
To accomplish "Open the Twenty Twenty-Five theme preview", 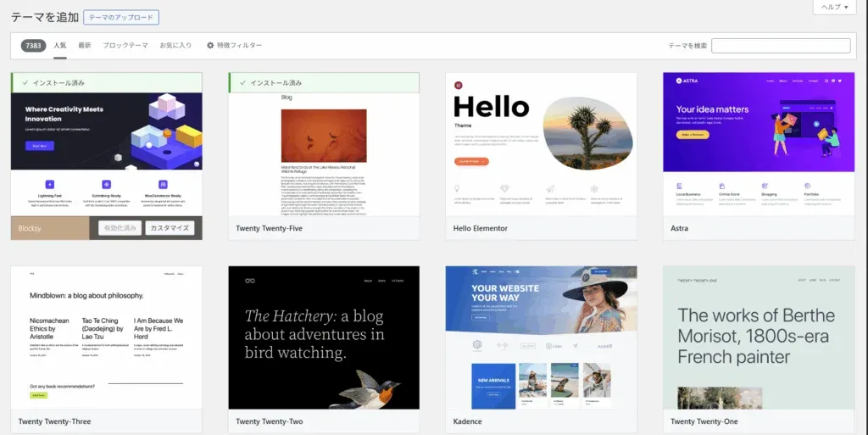I will coord(324,153).
